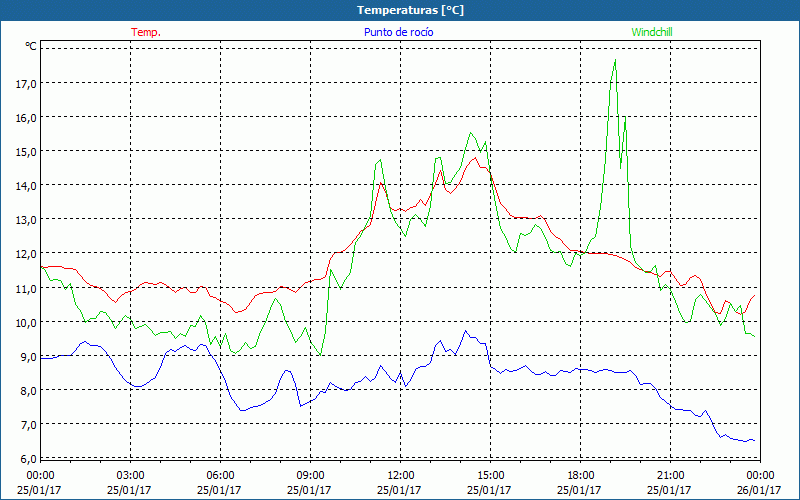Click the 18:00 time axis label
The image size is (800, 500).
(581, 476)
